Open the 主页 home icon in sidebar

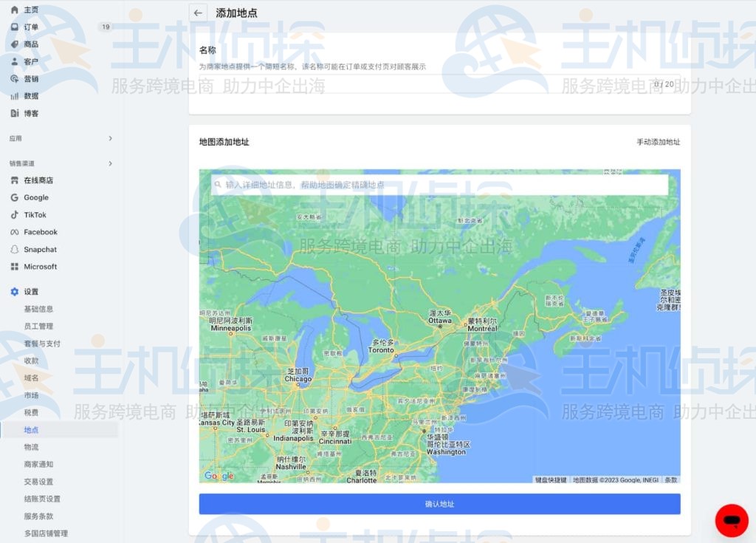click(16, 10)
